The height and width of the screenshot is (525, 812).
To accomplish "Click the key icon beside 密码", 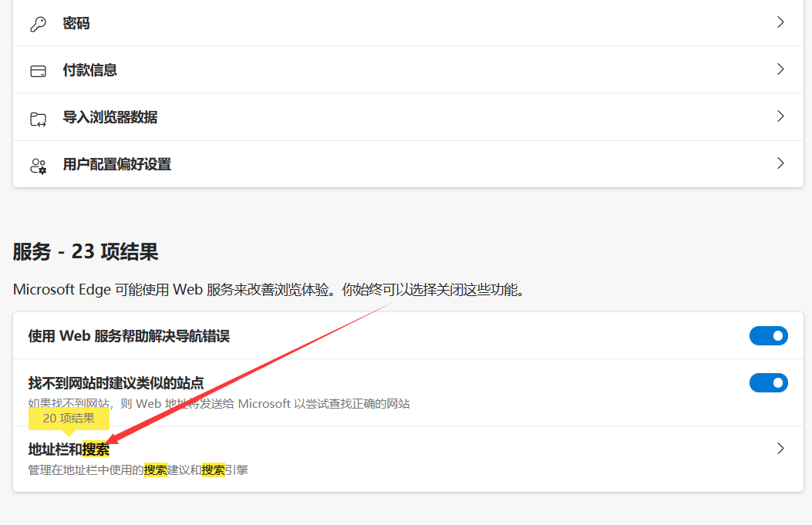I will point(38,24).
